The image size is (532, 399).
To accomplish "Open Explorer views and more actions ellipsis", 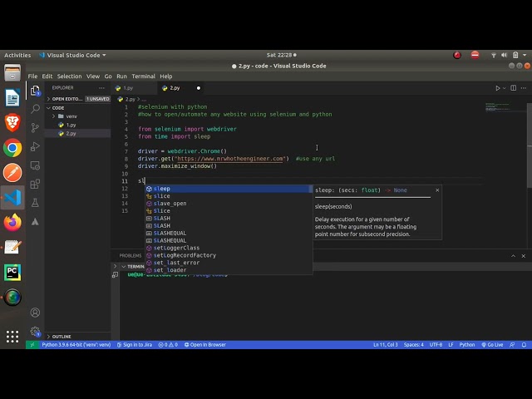I will click(x=101, y=88).
